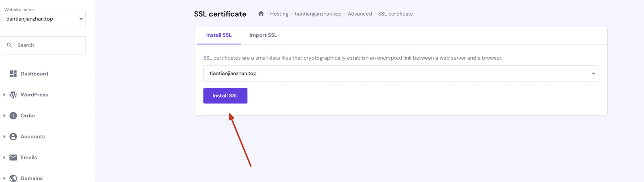644x182 pixels.
Task: Click the Dashboard grid icon
Action: [13, 74]
